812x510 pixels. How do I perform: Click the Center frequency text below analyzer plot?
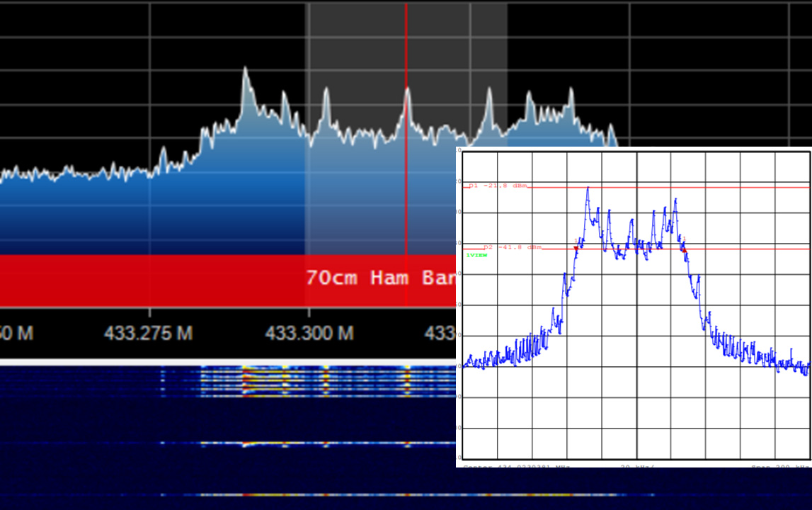tap(516, 466)
